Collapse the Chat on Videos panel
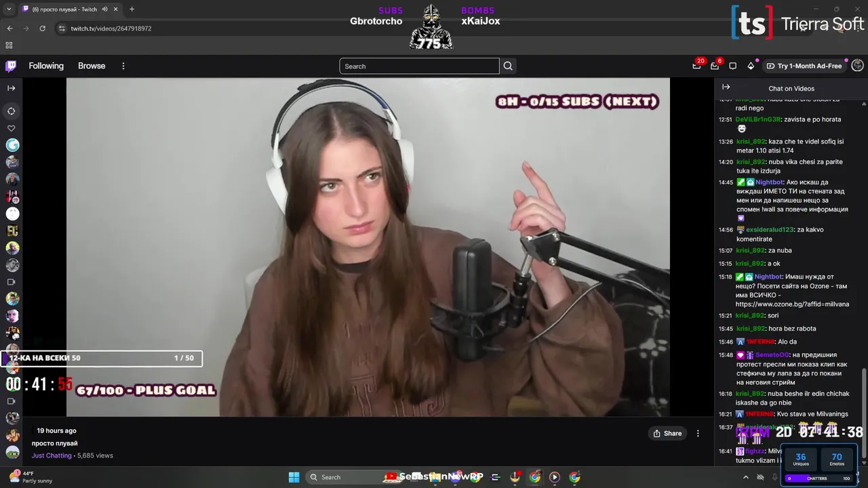Viewport: 868px width, 488px height. pyautogui.click(x=726, y=87)
